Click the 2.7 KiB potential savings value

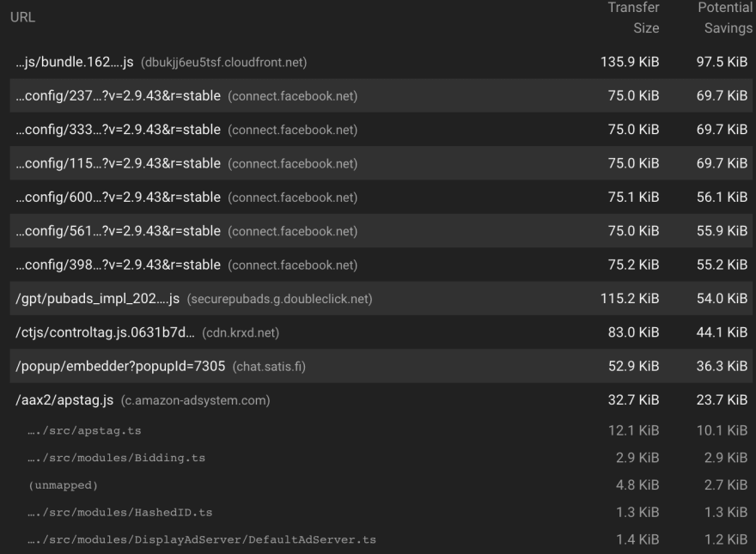(726, 485)
